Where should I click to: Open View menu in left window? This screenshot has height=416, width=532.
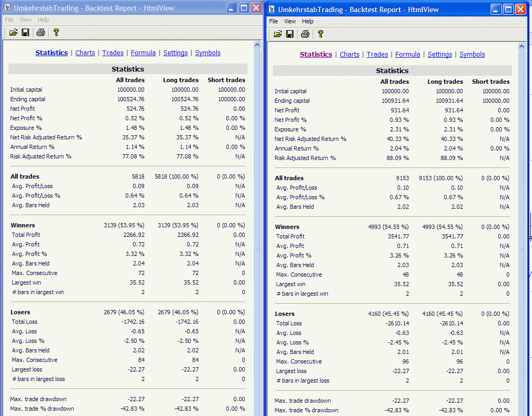(x=25, y=20)
